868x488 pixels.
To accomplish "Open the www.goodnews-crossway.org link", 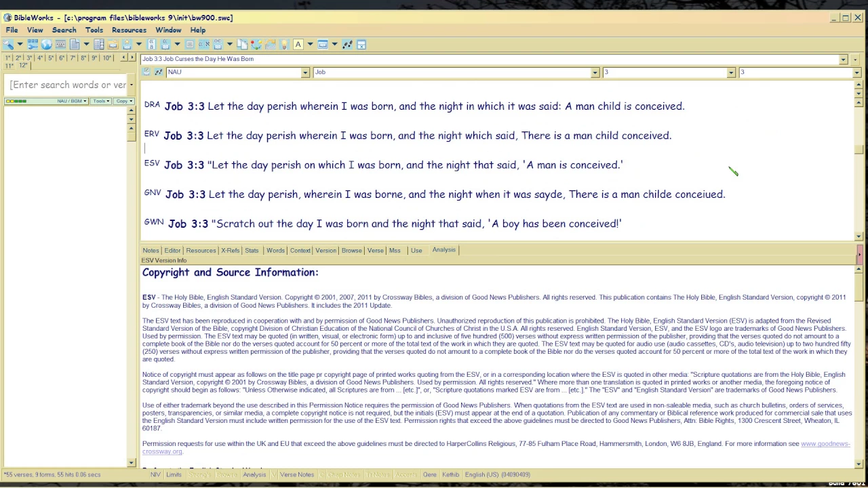I will (825, 443).
